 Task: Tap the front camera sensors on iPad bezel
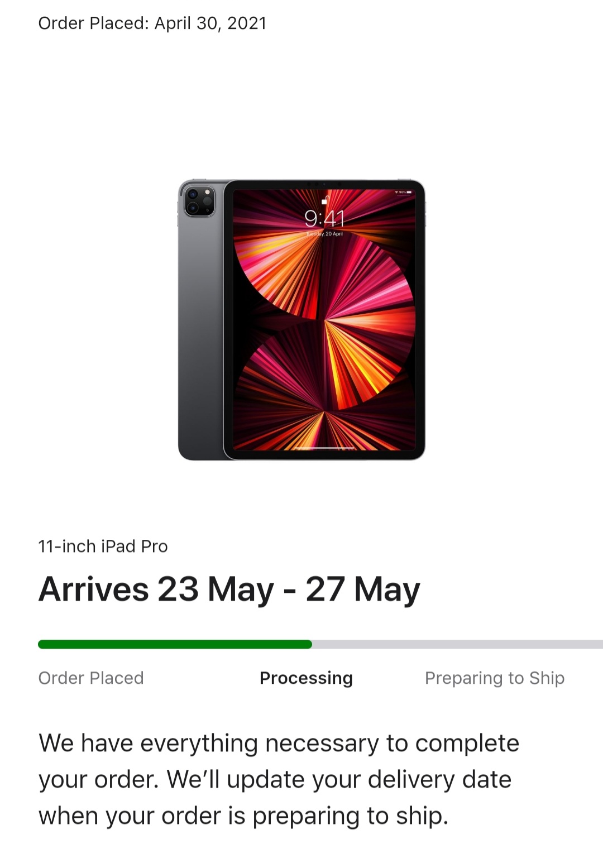tap(324, 184)
